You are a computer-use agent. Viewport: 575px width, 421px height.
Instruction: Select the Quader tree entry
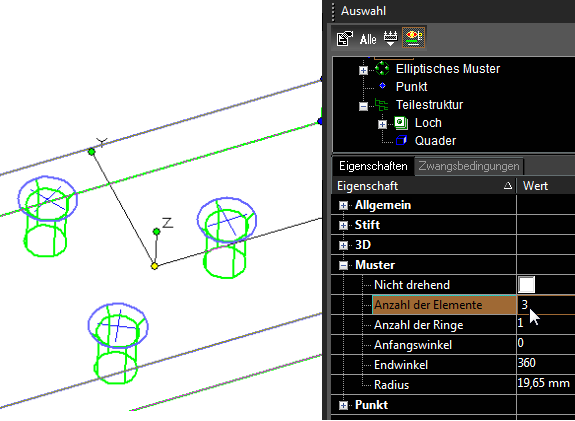click(435, 141)
